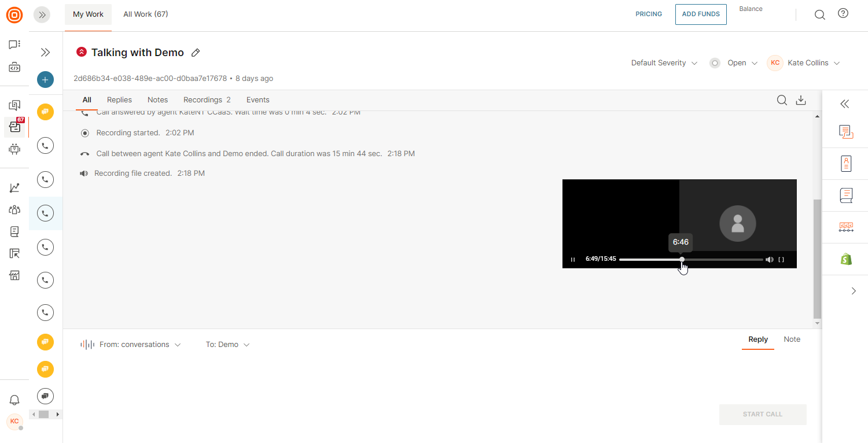Mute the recording volume
Screen dimensions: 868x443
770,260
